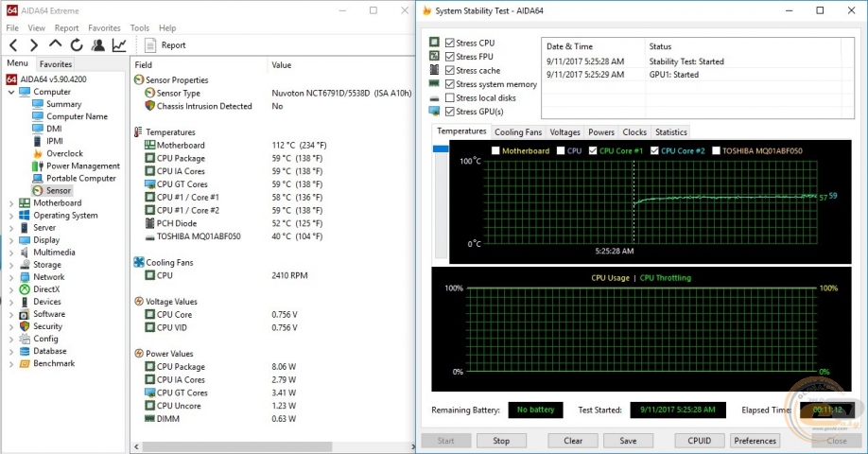
Task: Toggle the Motherboard graph checkbox
Action: pyautogui.click(x=495, y=150)
